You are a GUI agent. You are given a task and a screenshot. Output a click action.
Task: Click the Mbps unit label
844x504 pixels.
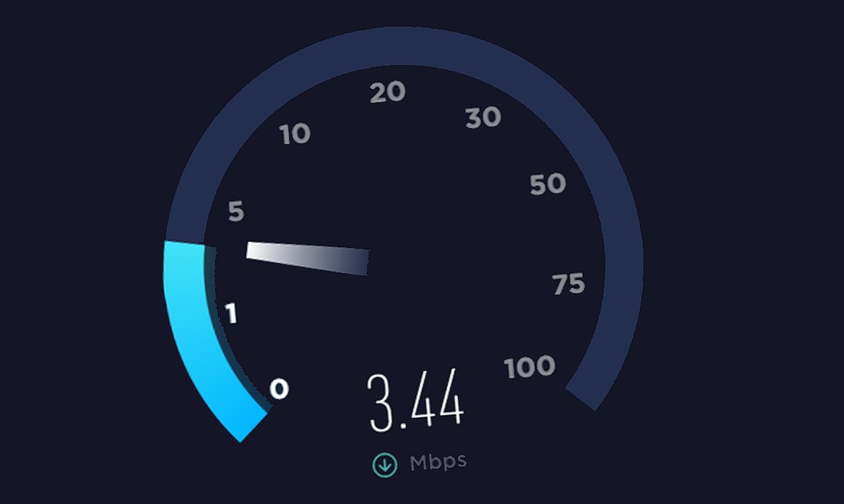click(438, 463)
